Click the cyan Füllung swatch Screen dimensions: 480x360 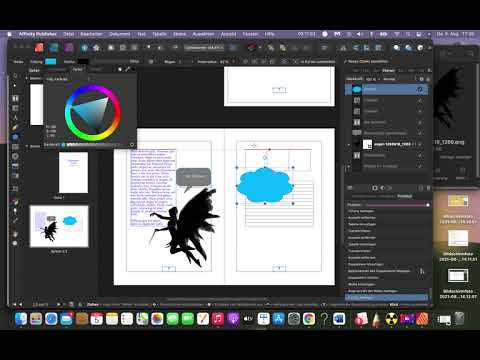[51, 62]
